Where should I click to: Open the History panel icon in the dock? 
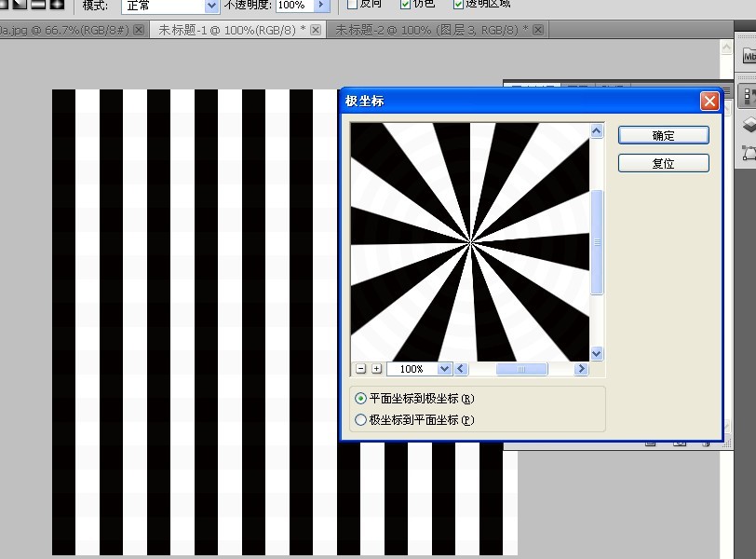coord(749,97)
